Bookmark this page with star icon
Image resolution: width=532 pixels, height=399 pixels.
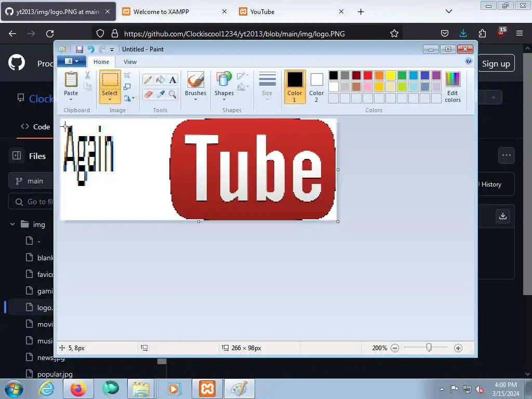[x=394, y=33]
